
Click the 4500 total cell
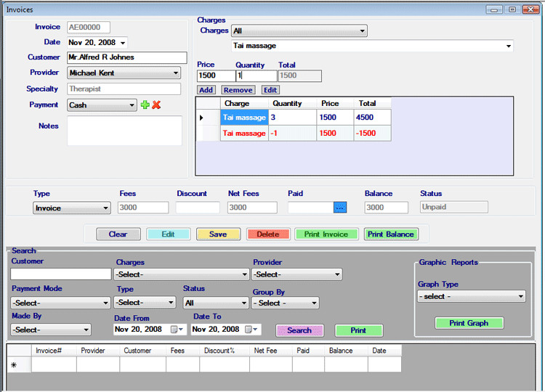click(372, 118)
